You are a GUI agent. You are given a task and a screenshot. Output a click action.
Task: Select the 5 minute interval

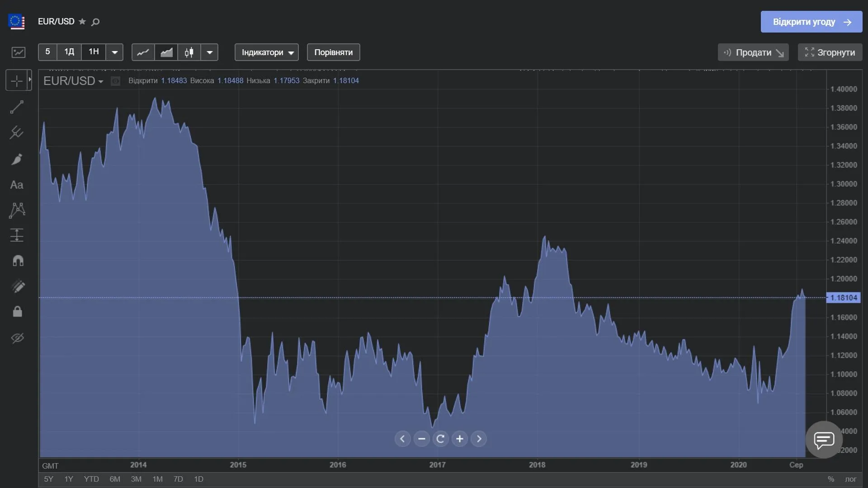pyautogui.click(x=47, y=52)
